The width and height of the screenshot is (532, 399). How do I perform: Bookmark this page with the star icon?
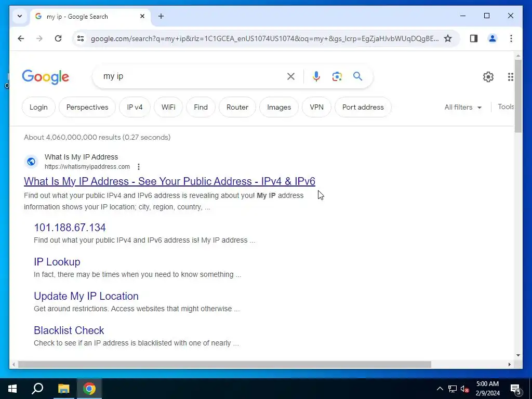[x=448, y=38]
